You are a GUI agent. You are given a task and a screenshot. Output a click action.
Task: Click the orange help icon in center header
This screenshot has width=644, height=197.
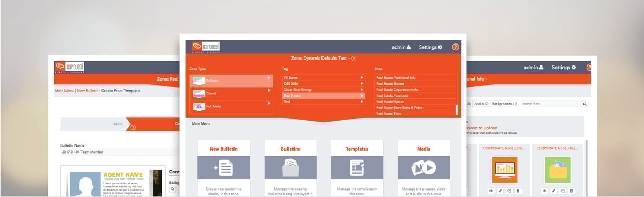coord(456,47)
